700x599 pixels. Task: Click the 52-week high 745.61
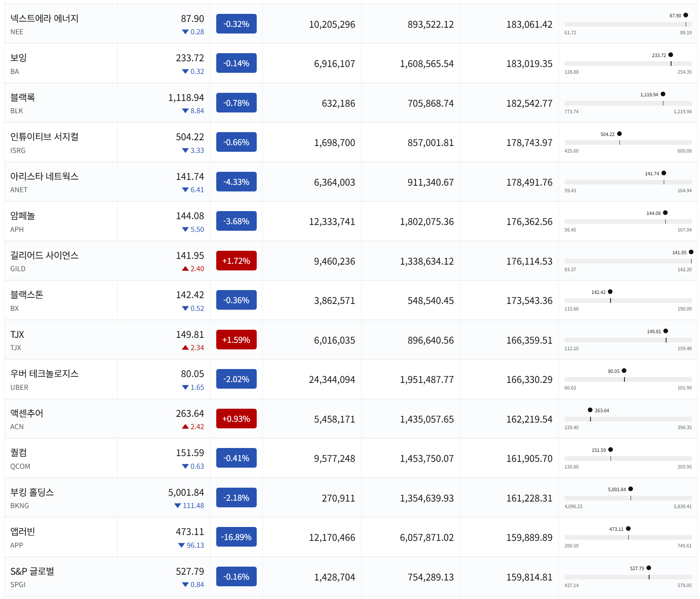(685, 546)
